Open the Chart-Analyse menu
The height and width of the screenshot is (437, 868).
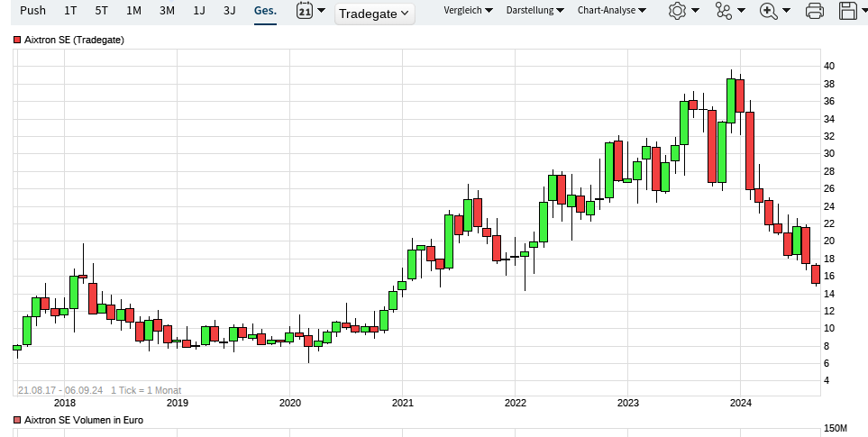612,11
